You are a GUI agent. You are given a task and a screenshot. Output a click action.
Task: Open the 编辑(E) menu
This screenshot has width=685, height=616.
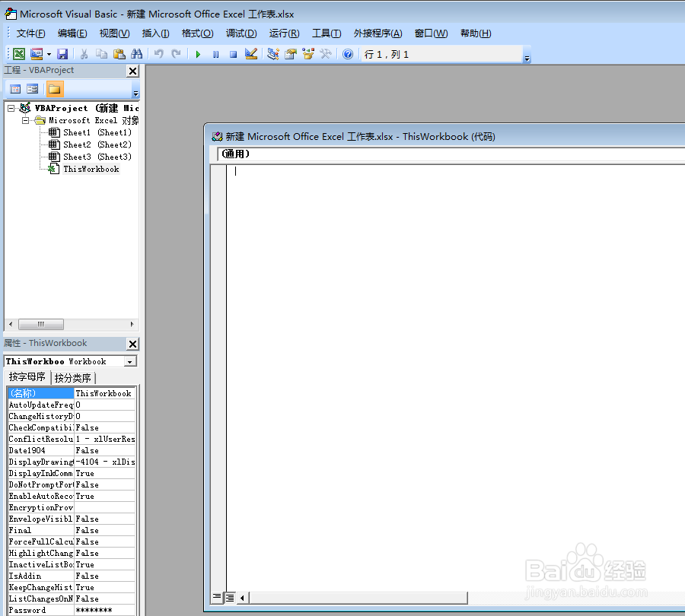click(72, 33)
